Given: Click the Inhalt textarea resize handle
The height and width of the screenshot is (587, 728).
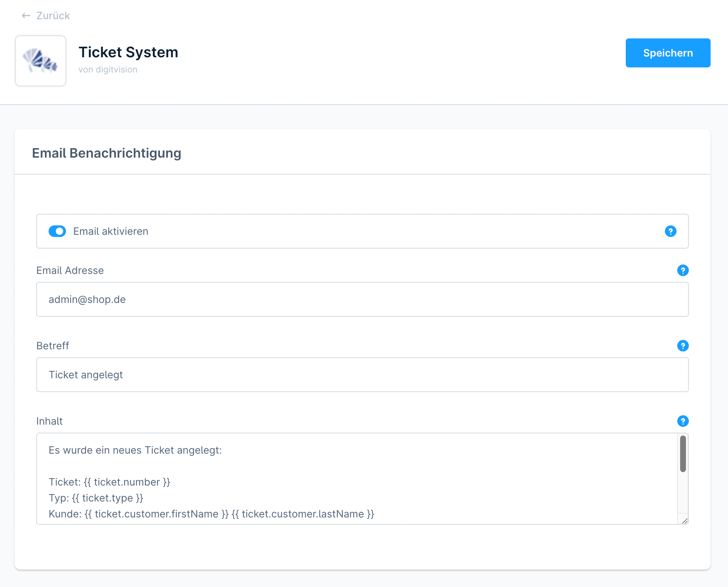Looking at the screenshot, I should 684,521.
